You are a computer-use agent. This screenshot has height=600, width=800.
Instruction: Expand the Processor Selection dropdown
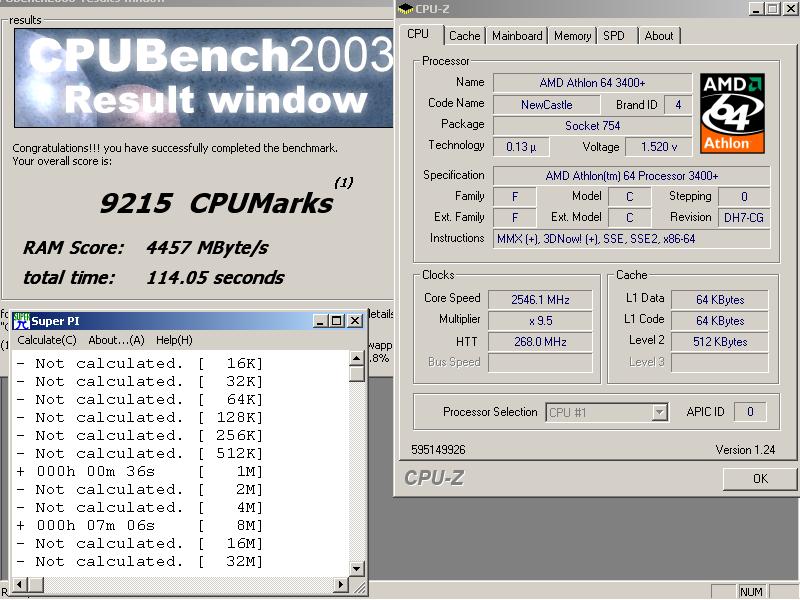tap(659, 412)
